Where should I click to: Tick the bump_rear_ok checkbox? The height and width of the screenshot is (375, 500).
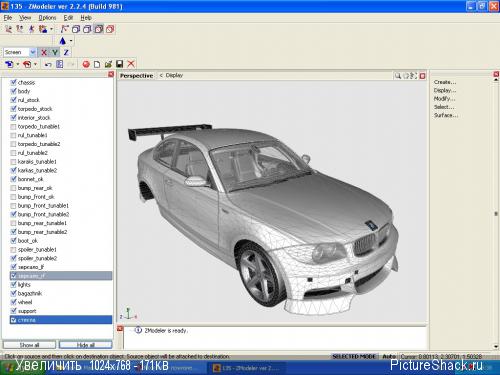click(x=13, y=188)
